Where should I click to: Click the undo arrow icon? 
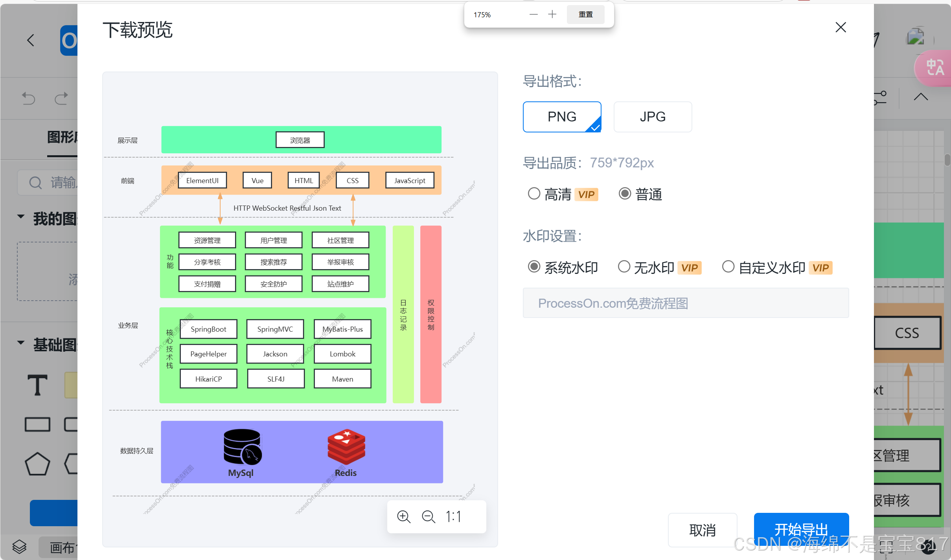(x=28, y=98)
